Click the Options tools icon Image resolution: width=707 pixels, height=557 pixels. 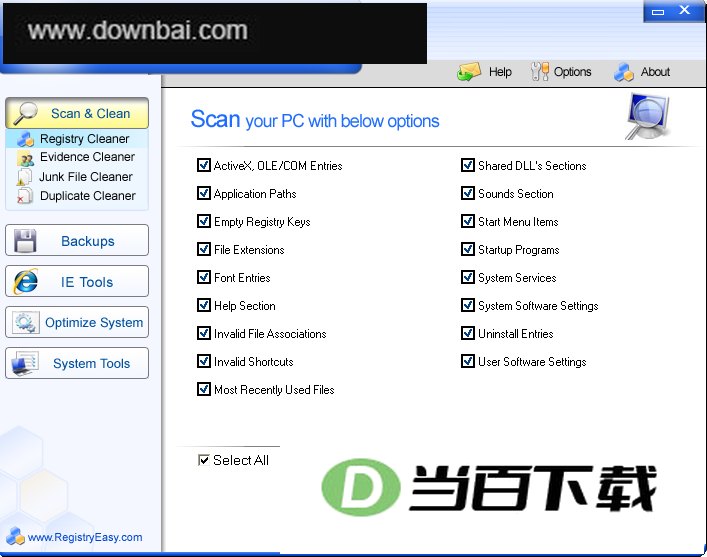540,71
